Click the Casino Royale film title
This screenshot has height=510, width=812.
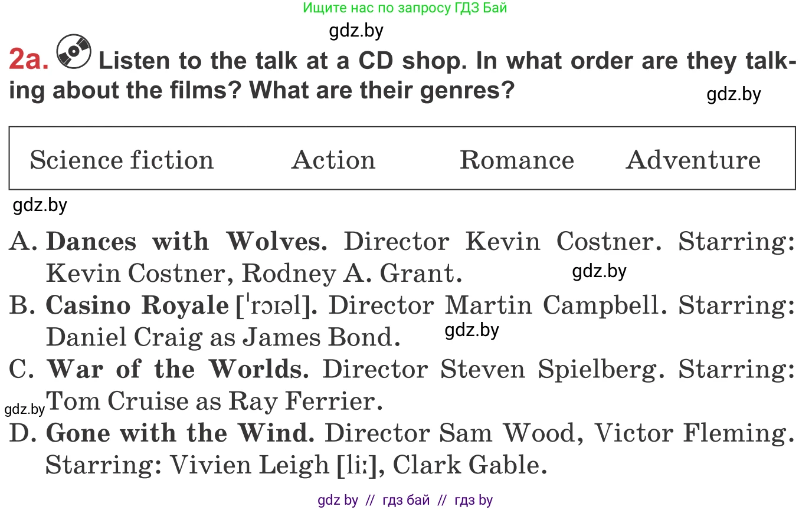(137, 305)
